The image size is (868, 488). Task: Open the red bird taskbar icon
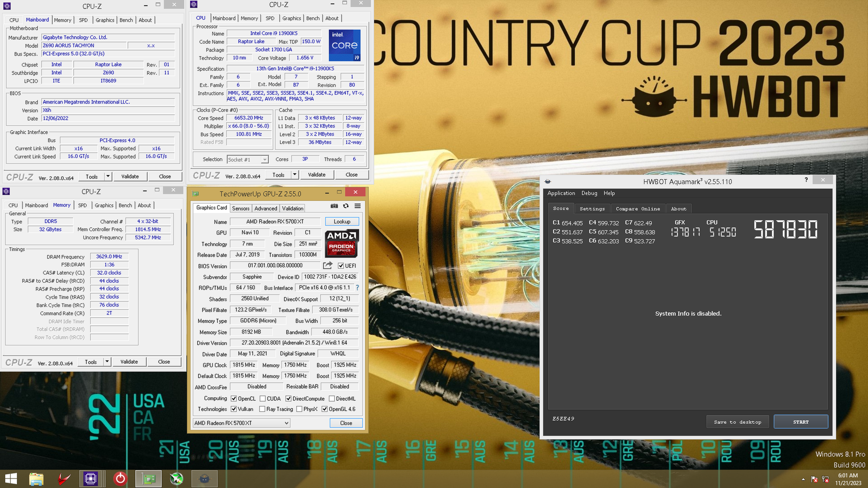pyautogui.click(x=64, y=479)
